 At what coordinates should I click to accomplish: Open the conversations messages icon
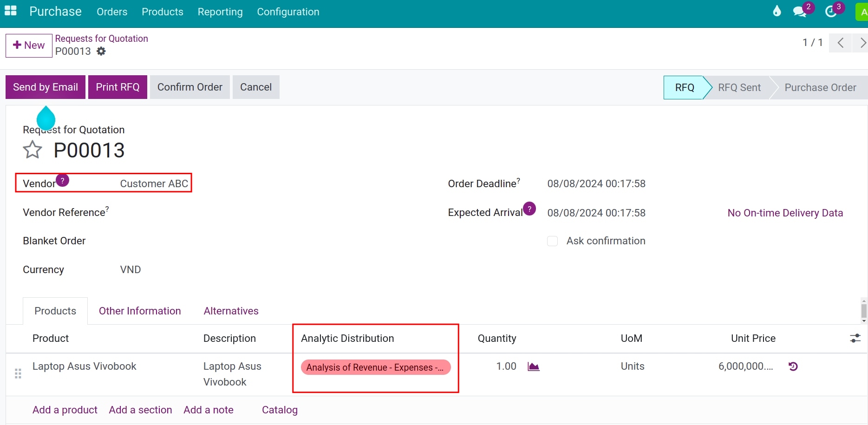pyautogui.click(x=800, y=12)
